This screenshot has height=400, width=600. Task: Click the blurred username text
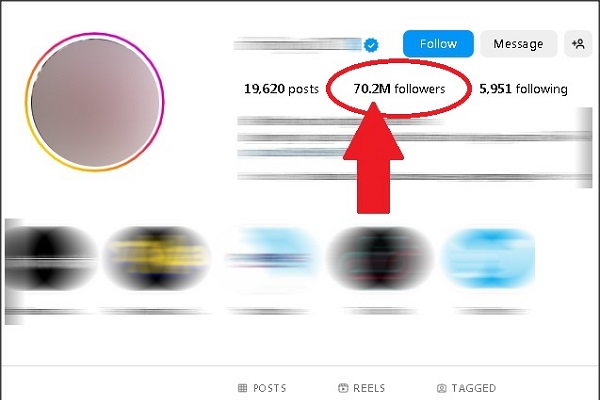pos(297,44)
